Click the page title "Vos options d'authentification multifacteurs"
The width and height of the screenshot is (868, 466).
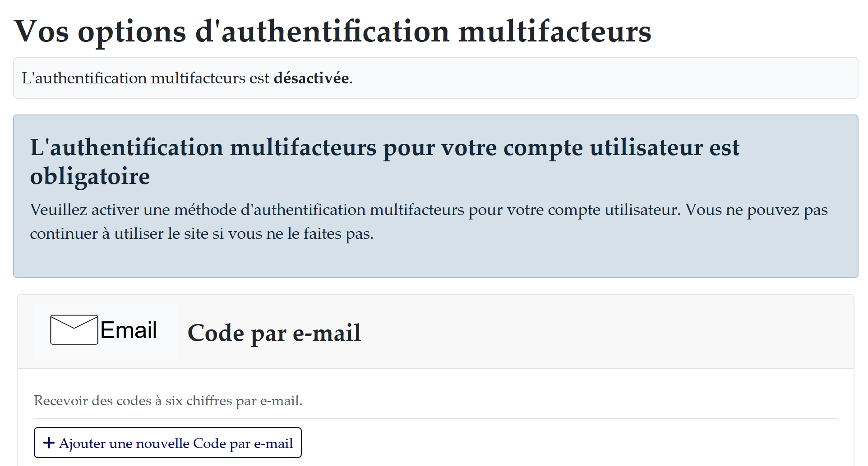tap(332, 32)
